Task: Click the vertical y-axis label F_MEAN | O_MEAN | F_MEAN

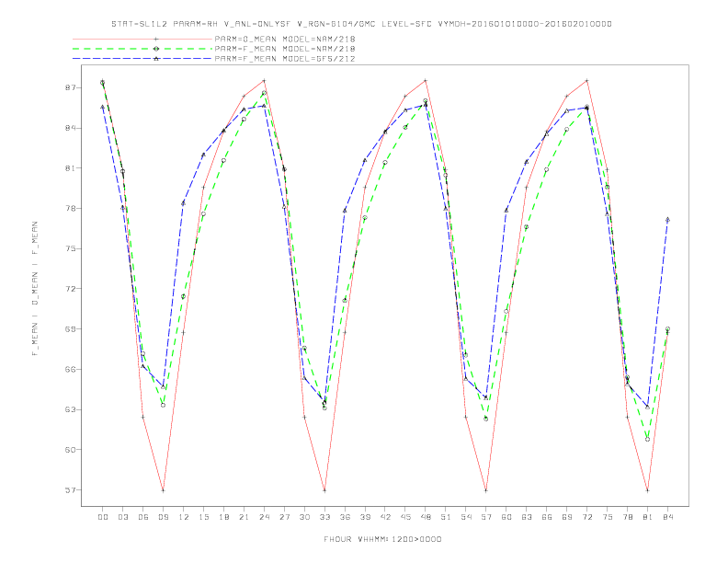Action: click(x=35, y=289)
